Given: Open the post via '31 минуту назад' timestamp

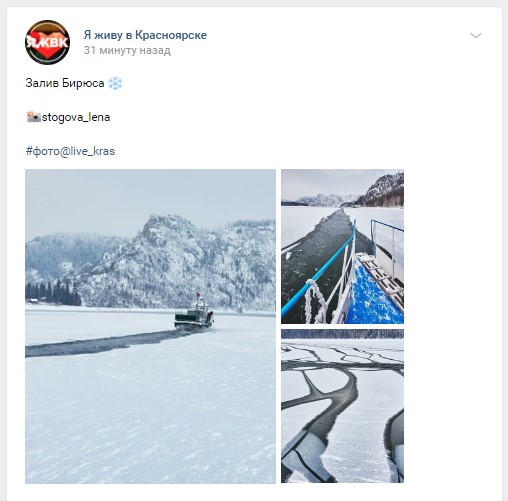Looking at the screenshot, I should (127, 50).
